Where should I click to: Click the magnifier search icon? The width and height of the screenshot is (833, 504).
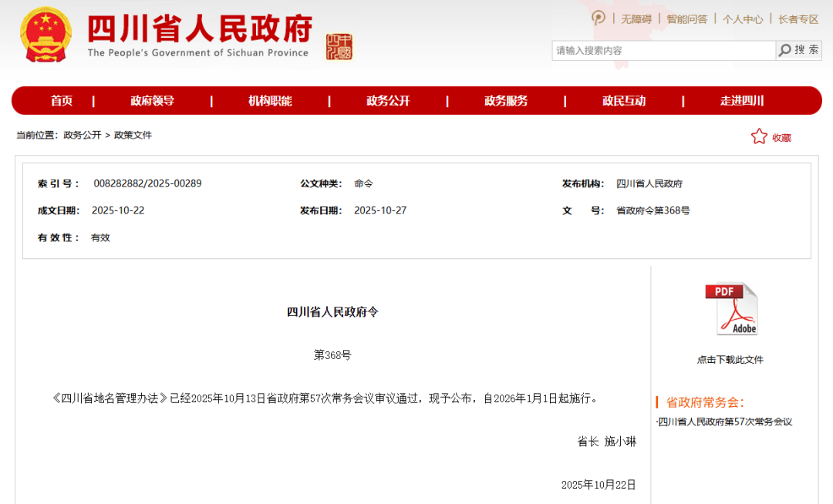[785, 50]
